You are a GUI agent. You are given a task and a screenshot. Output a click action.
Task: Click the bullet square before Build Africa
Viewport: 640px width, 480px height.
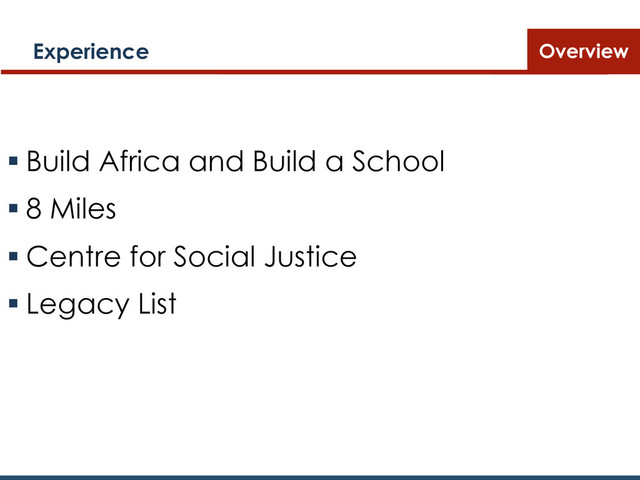coord(13,161)
